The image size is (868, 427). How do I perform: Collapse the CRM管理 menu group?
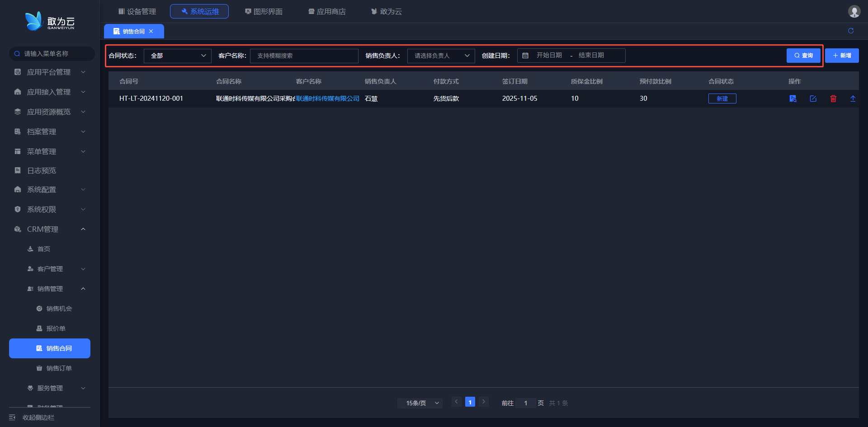coord(50,229)
